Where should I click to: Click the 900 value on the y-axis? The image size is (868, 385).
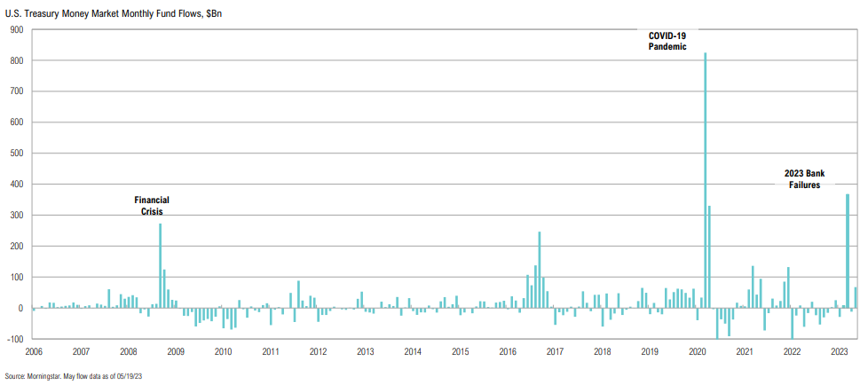(x=16, y=29)
